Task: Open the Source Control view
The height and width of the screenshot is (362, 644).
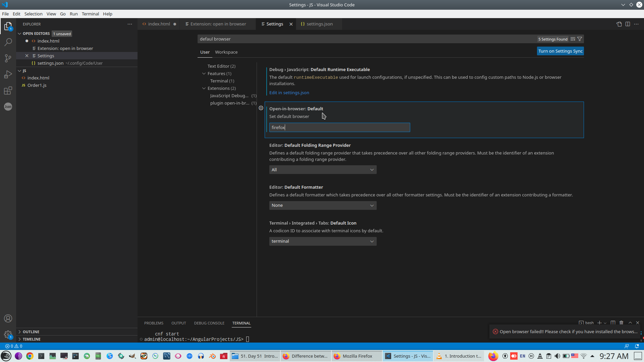Action: point(8,58)
